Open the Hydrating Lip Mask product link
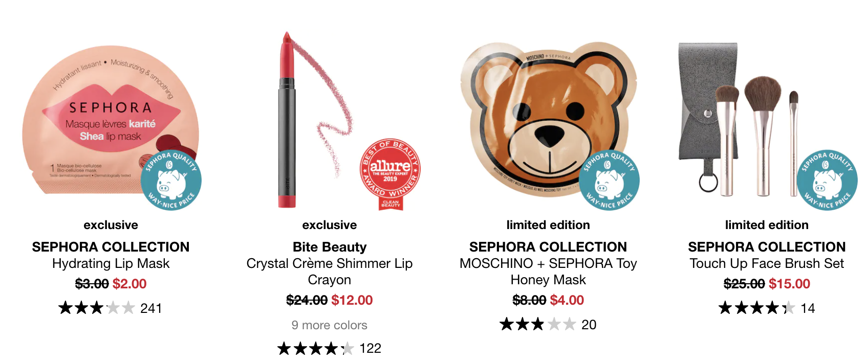 pyautogui.click(x=111, y=263)
